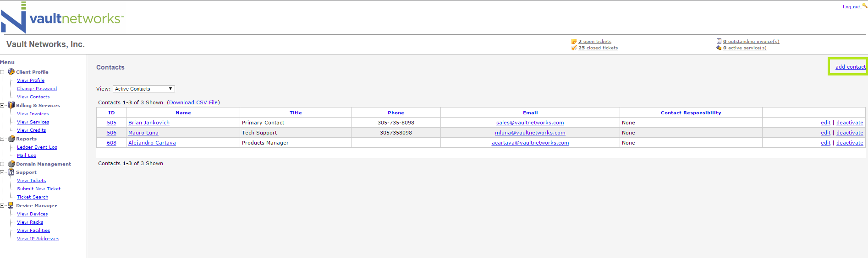The image size is (868, 258).
Task: Sort contacts by Title column
Action: 296,113
